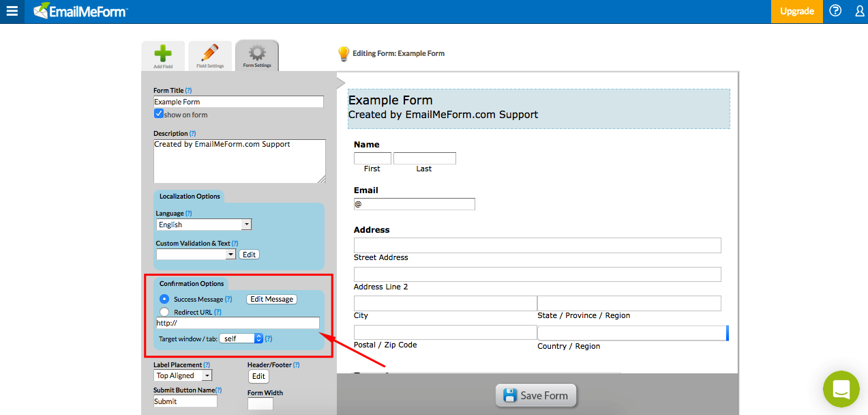Open the Form Settings tab
The image size is (868, 415).
pos(257,56)
